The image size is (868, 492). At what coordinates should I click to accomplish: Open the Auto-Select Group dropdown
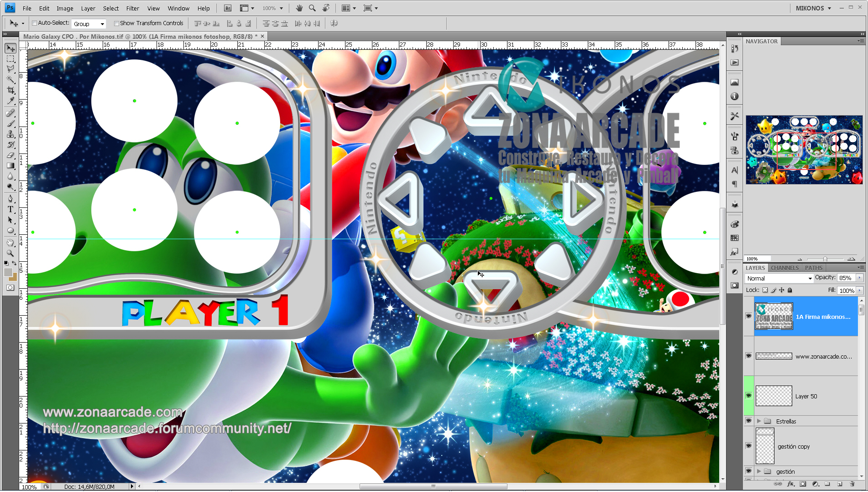point(89,24)
